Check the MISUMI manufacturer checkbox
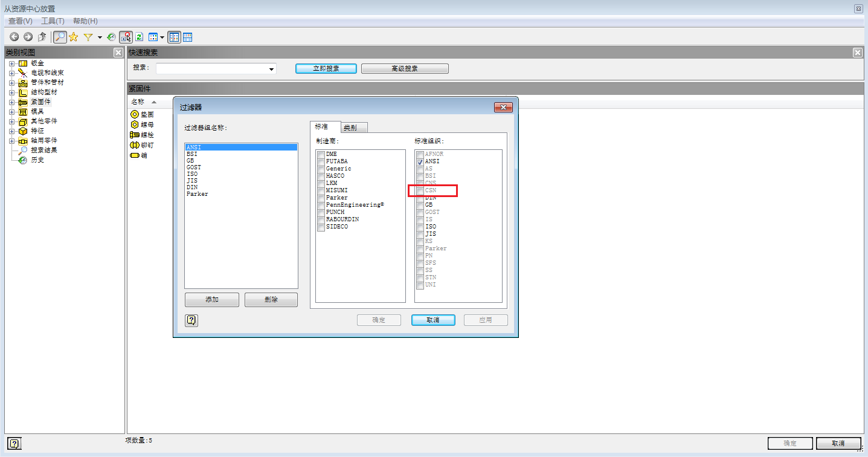 [321, 191]
